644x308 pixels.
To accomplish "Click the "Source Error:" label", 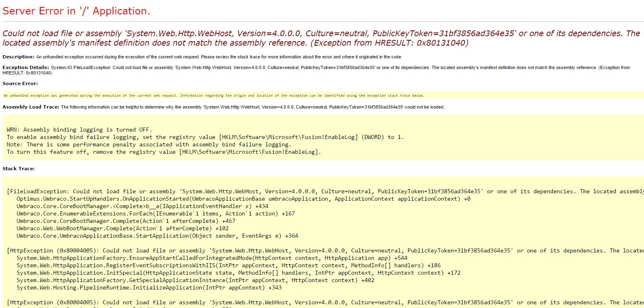I will 20,83.
